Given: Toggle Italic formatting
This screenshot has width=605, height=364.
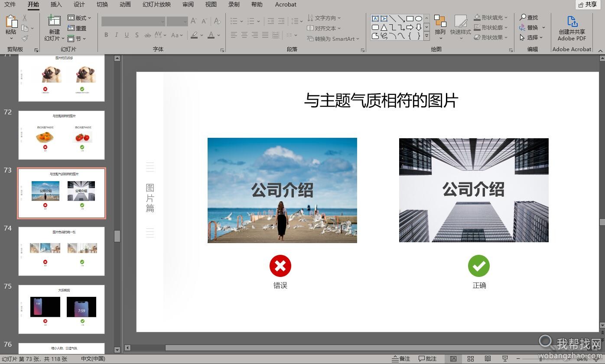Looking at the screenshot, I should point(117,35).
